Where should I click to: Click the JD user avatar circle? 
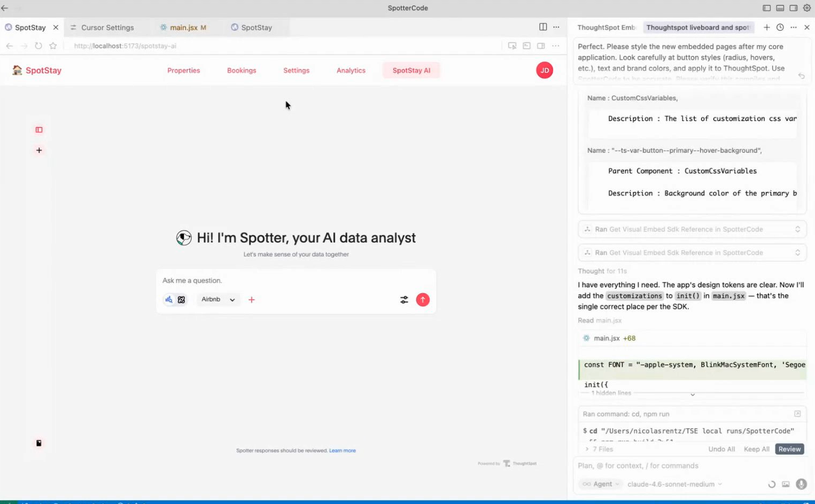point(544,71)
